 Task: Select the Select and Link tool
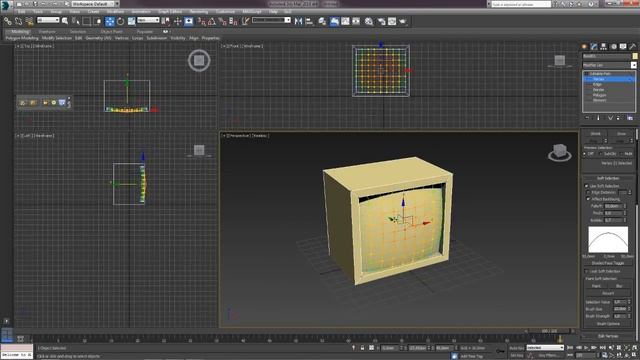pos(7,21)
